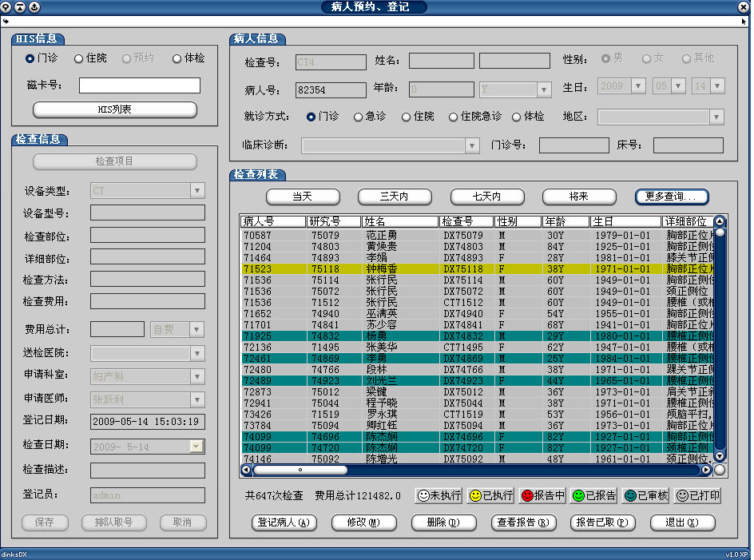Viewport: 754px width, 560px height.
Task: Click the 磁卡号 input field
Action: point(139,85)
